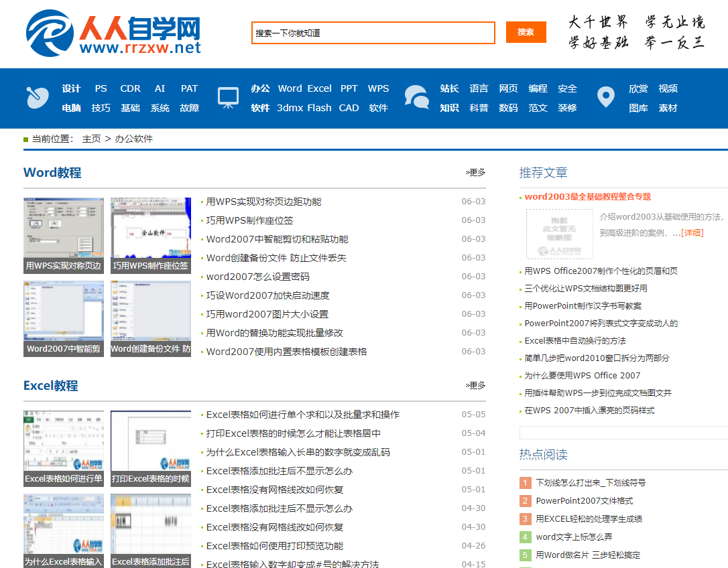Go to 主页 in breadcrumb
Screen dimensions: 728x568
[x=91, y=139]
